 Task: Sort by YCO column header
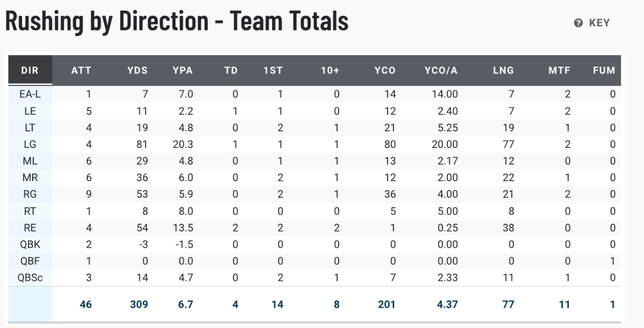pyautogui.click(x=385, y=70)
